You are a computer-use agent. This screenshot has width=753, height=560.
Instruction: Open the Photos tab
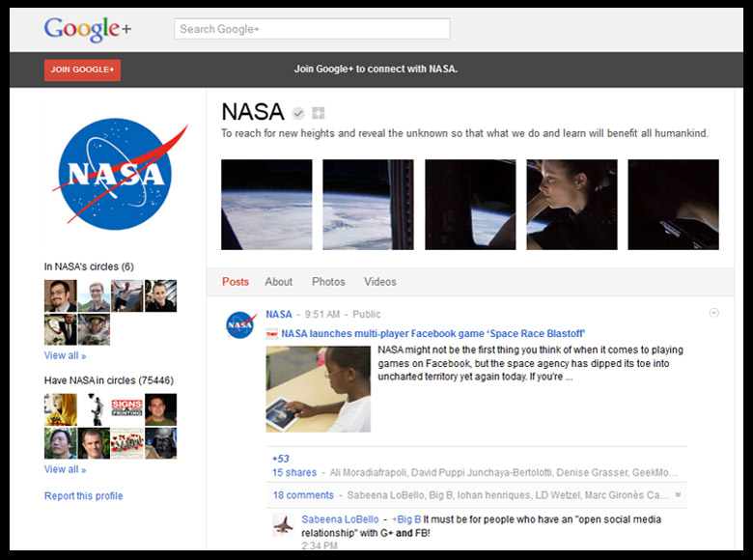[x=328, y=282]
